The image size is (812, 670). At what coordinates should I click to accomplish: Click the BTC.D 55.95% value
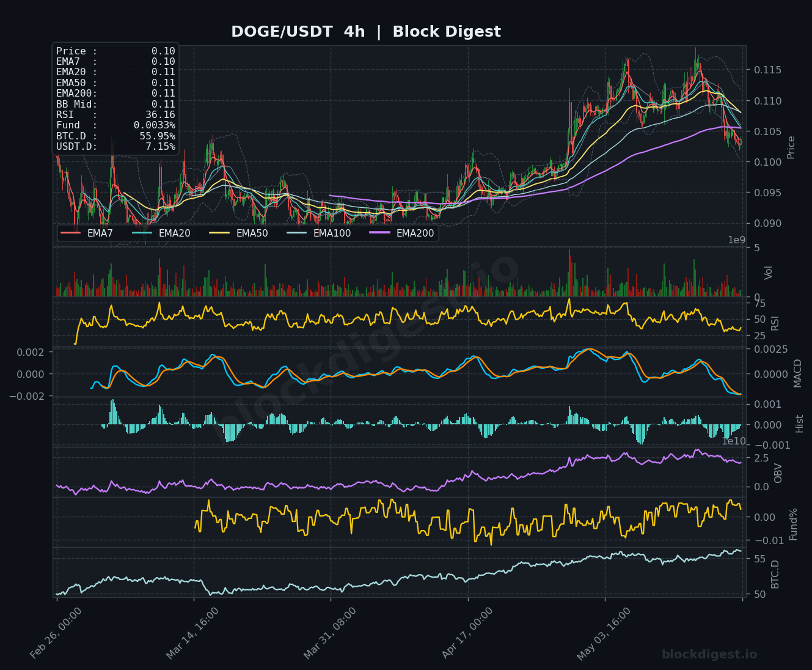point(158,136)
